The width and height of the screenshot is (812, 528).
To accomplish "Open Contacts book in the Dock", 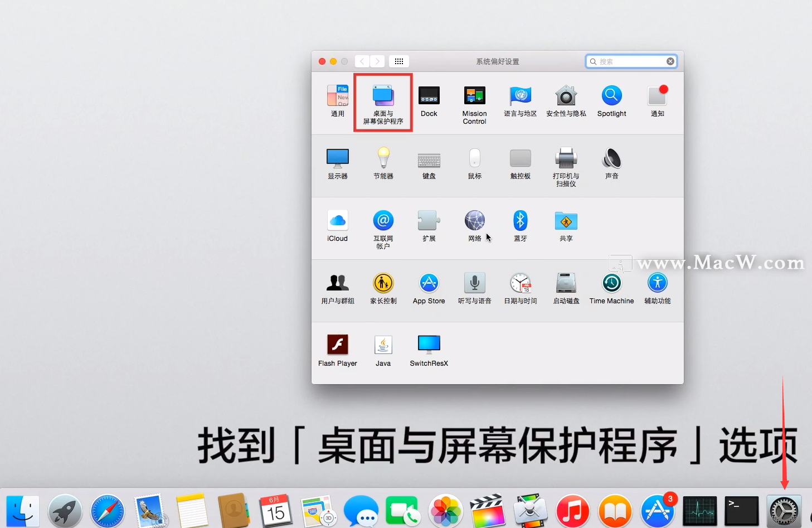I will (234, 511).
